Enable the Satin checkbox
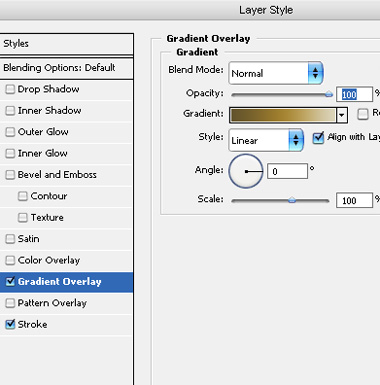This screenshot has width=380, height=385. (x=10, y=239)
